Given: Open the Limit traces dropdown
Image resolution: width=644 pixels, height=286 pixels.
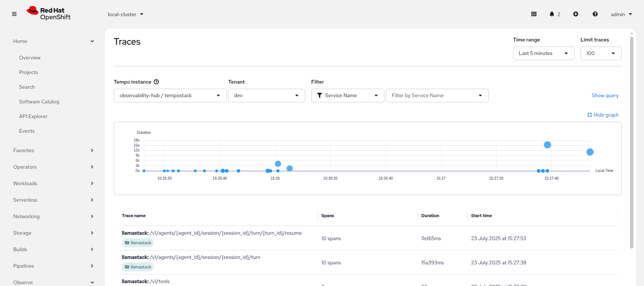Looking at the screenshot, I should (601, 53).
